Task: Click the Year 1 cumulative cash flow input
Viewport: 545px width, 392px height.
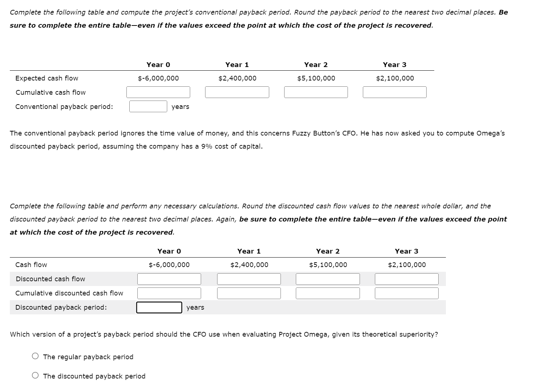Action: pos(237,92)
